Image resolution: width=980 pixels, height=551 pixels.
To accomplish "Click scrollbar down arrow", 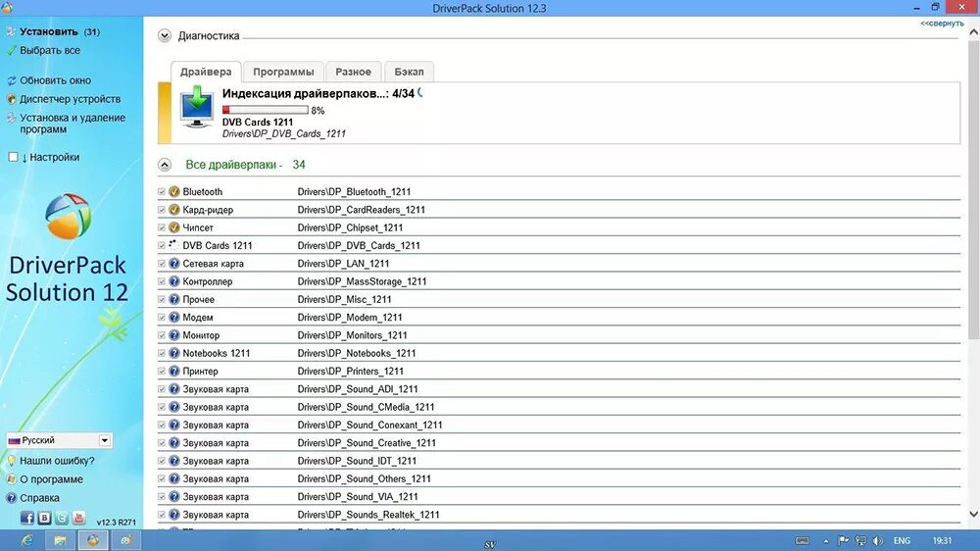I will [973, 514].
